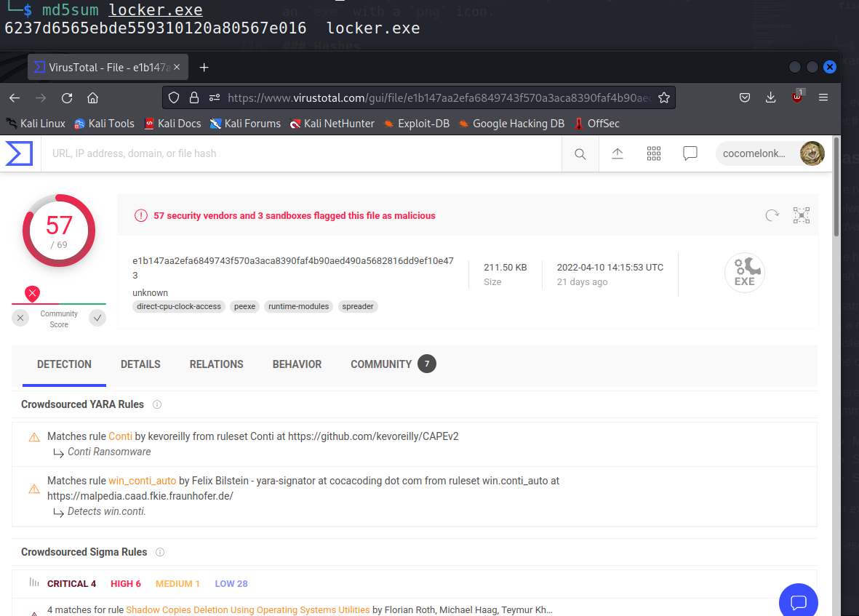Open the win_conti_auto YARA rule link
859x616 pixels.
tap(143, 481)
